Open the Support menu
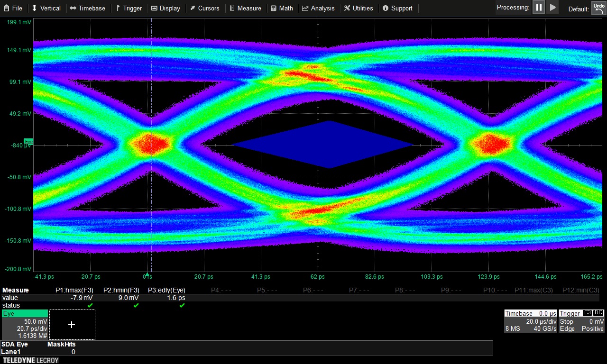607x364 pixels. click(x=397, y=8)
